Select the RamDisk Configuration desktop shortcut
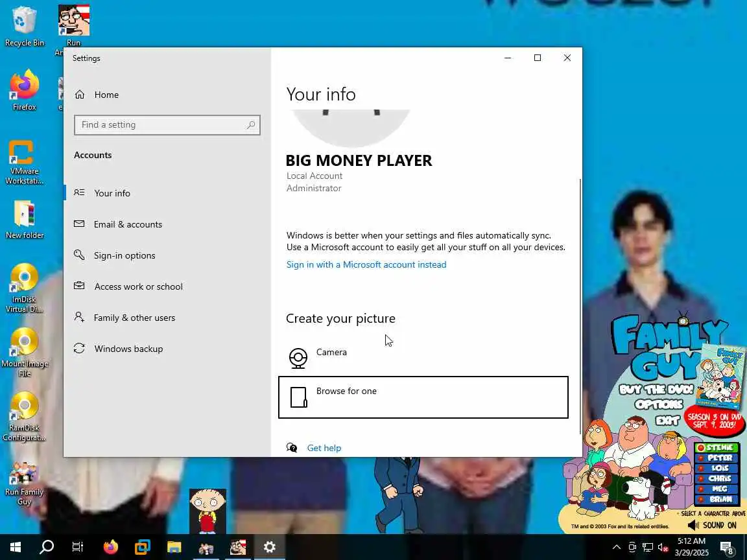 point(24,417)
